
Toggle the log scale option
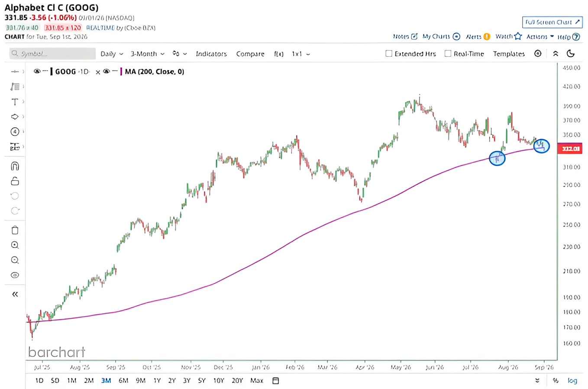point(572,381)
